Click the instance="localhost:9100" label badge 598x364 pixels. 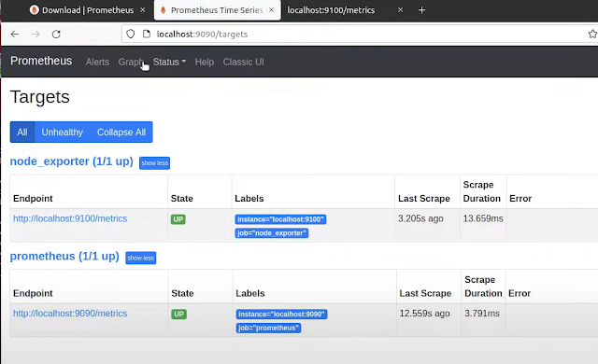tap(280, 219)
